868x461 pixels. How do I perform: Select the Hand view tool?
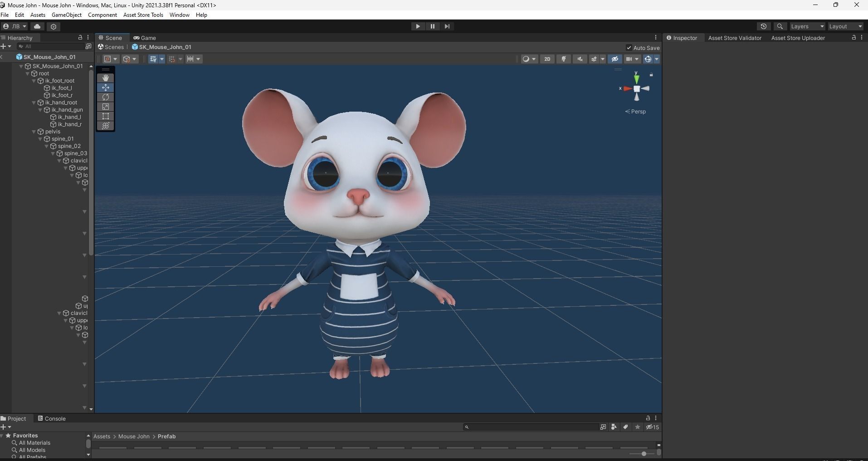[x=106, y=78]
